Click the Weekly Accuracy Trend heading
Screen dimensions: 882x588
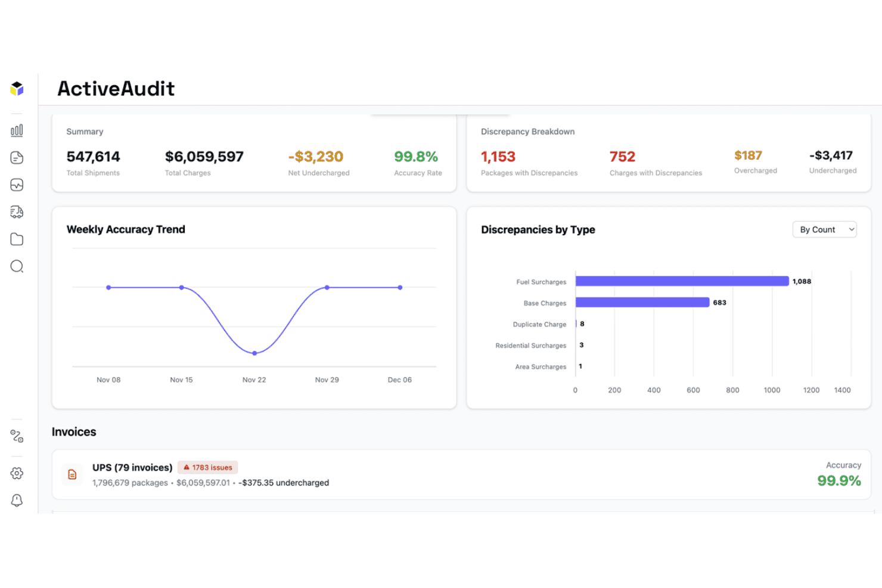(x=126, y=229)
